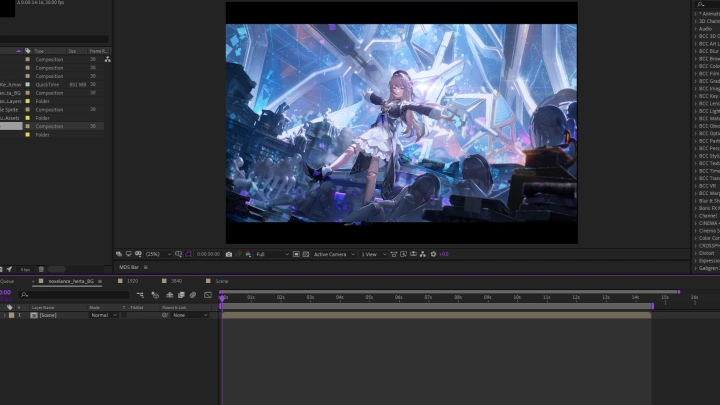720x405 pixels.
Task: Open the MDS Bar panel menu
Action: tap(146, 267)
